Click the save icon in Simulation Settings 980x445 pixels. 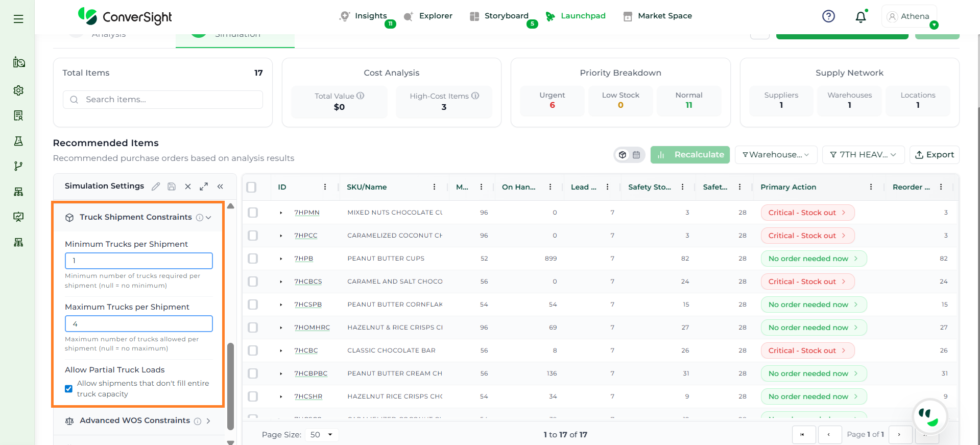(172, 186)
